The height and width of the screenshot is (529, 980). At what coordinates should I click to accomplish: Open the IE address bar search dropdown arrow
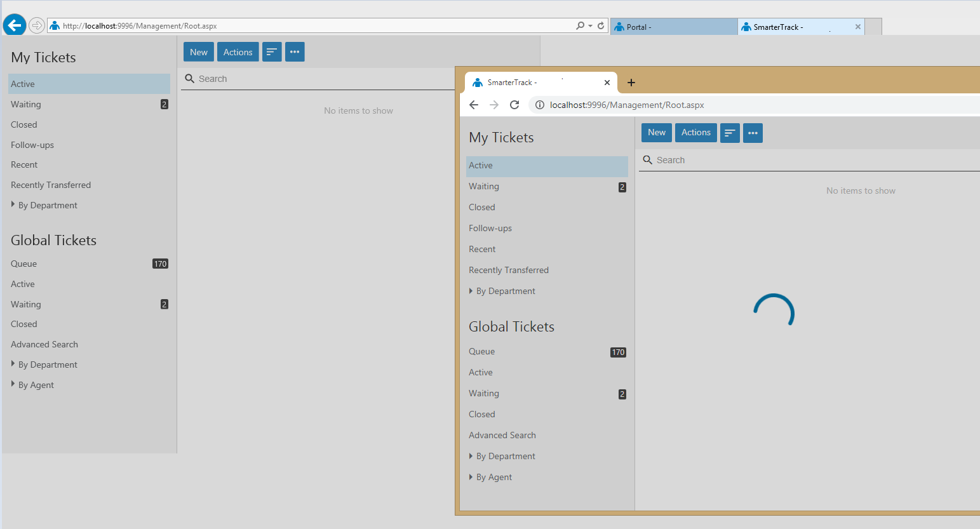point(591,26)
